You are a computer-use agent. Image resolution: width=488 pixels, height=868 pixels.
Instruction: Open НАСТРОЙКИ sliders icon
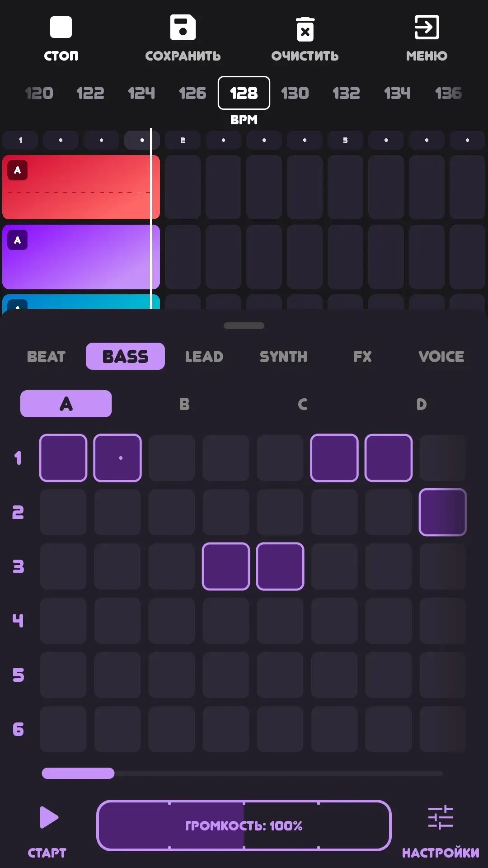[441, 817]
